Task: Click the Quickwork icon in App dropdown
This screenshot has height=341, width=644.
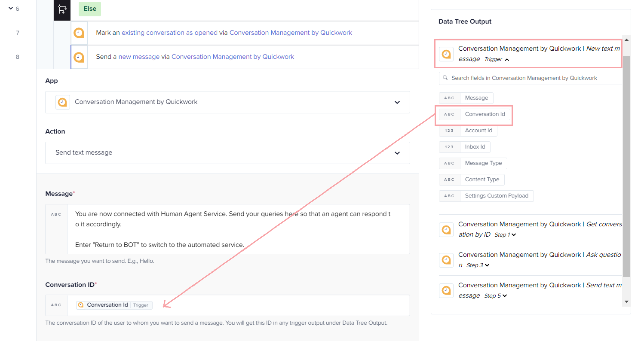Action: 63,102
